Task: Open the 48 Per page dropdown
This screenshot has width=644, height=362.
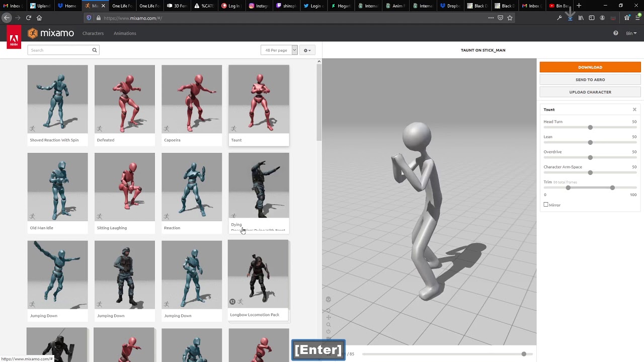Action: pyautogui.click(x=279, y=50)
